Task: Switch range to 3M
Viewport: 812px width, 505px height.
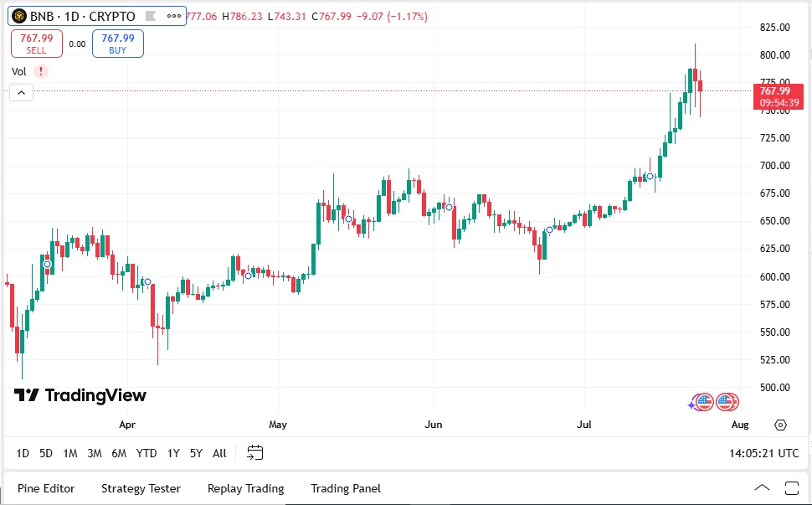Action: pyautogui.click(x=95, y=453)
